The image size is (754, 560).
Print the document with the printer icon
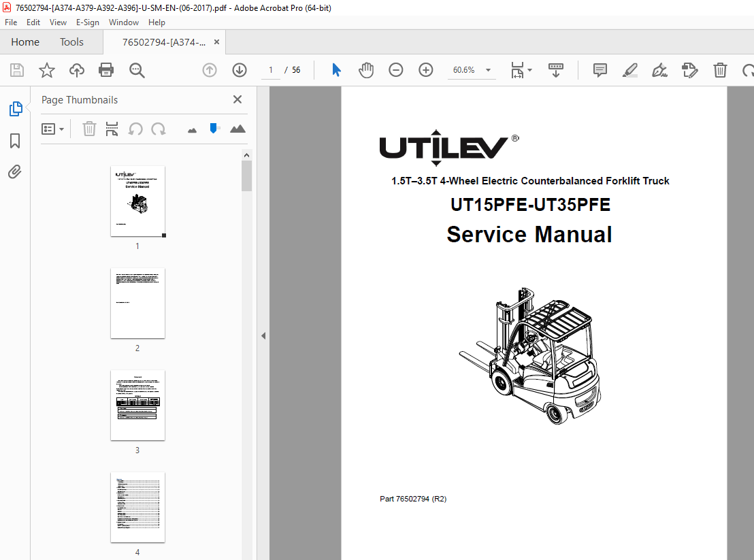click(x=105, y=70)
